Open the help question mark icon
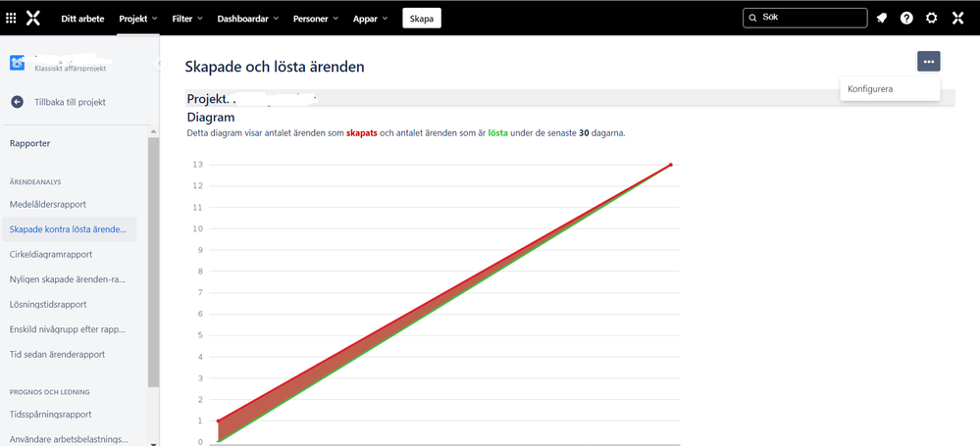Screen dimensions: 980x446 (906, 18)
